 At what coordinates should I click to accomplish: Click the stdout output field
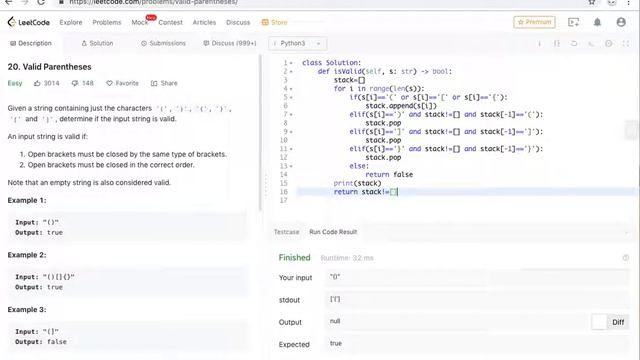(x=477, y=300)
